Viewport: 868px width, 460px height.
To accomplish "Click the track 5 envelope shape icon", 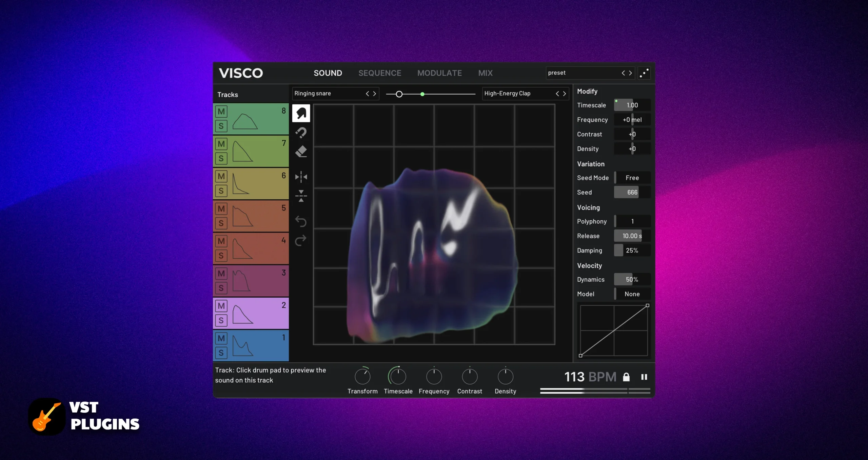I will [243, 216].
